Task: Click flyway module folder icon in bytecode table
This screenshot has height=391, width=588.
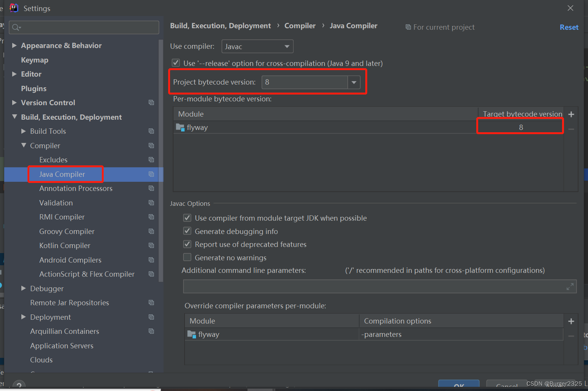Action: point(180,127)
